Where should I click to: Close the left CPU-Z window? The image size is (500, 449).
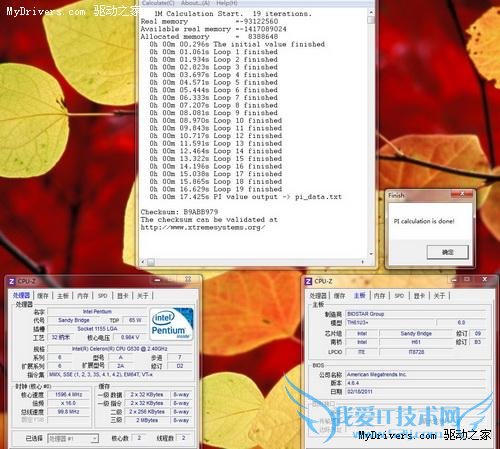click(x=188, y=279)
